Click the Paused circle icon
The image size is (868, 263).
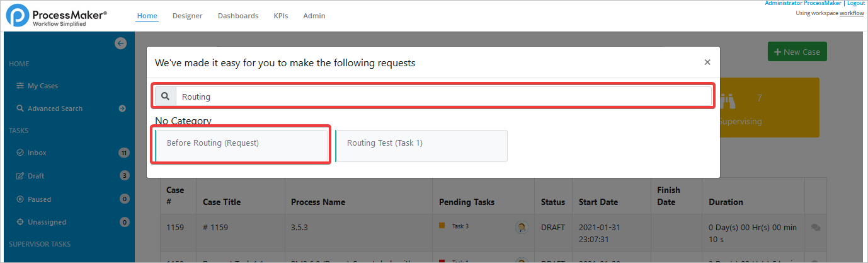click(x=20, y=199)
